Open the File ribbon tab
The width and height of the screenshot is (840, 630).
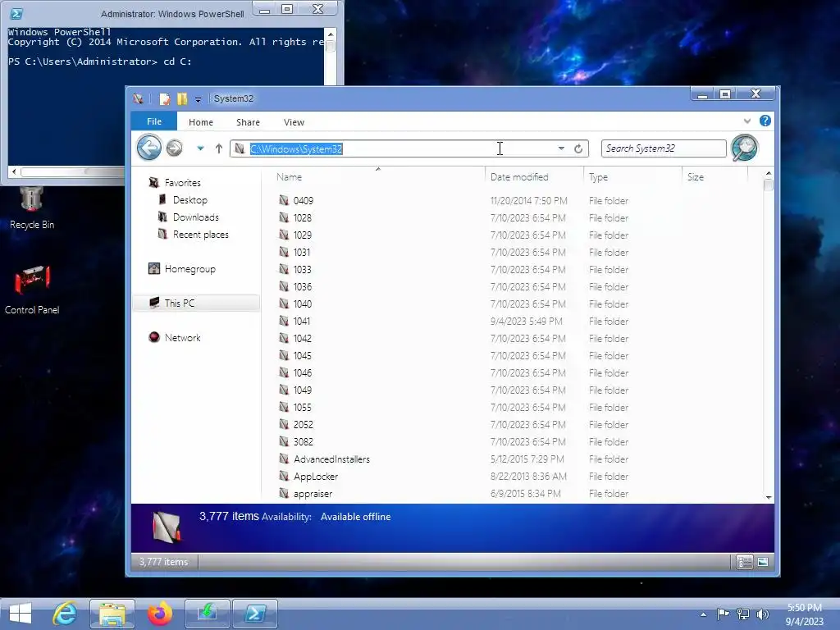(x=153, y=121)
